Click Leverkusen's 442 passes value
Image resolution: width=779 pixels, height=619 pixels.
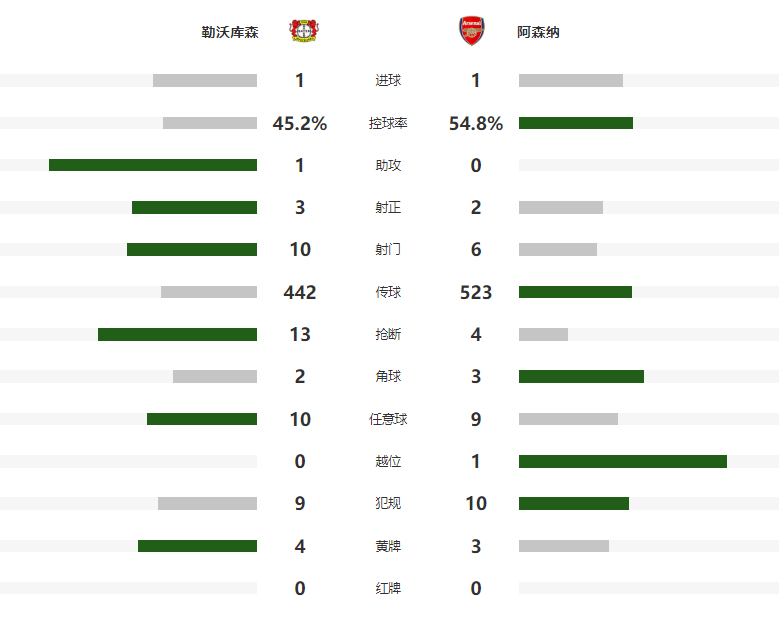pyautogui.click(x=300, y=292)
